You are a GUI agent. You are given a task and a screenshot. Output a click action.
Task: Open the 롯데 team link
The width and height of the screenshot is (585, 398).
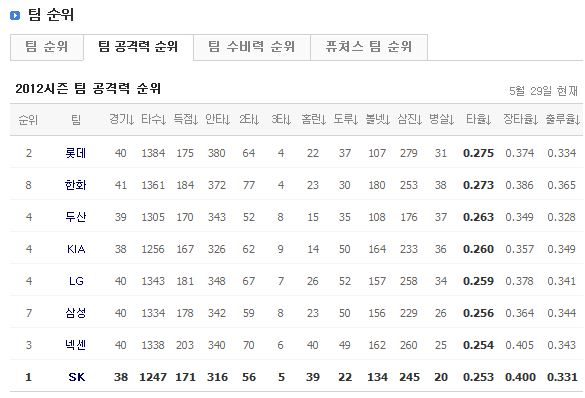(76, 153)
